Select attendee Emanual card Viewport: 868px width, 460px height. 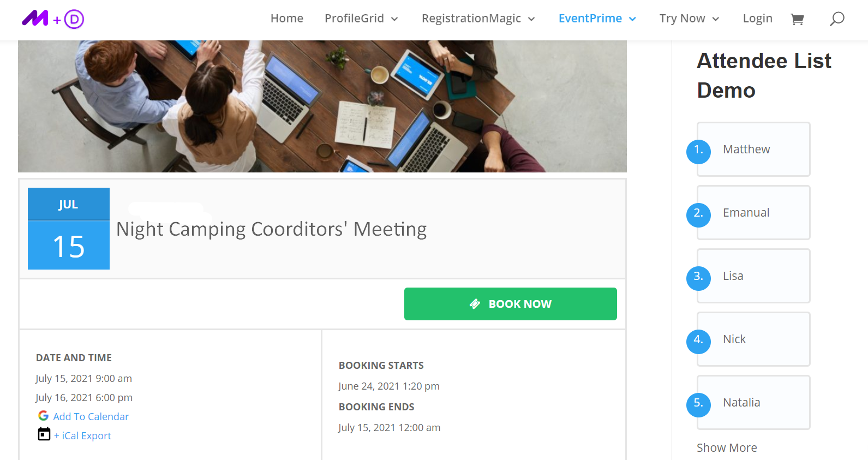coord(753,212)
